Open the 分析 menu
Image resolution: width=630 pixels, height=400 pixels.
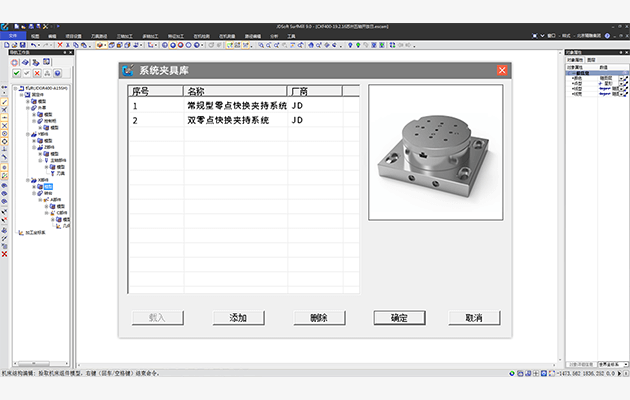(x=274, y=36)
